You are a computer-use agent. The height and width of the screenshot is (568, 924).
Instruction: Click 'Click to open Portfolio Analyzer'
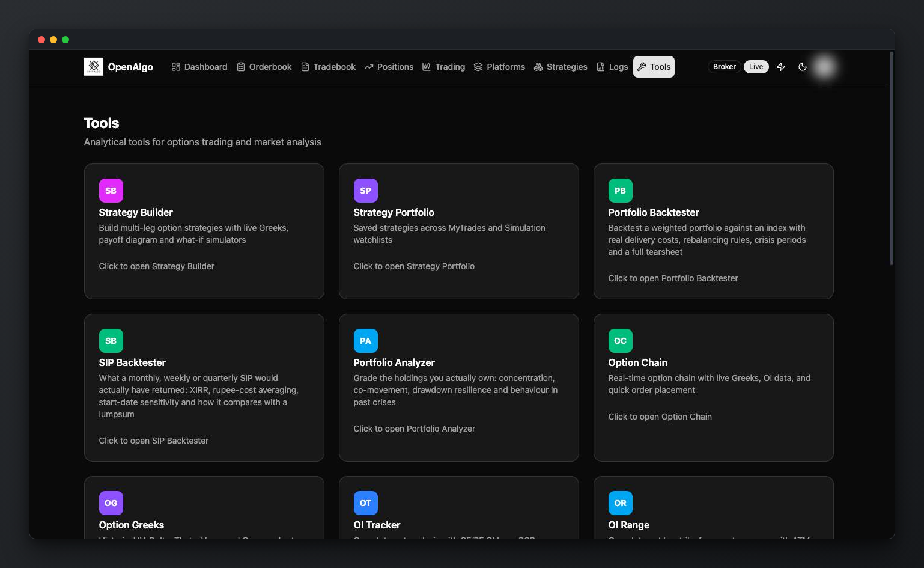(x=415, y=429)
